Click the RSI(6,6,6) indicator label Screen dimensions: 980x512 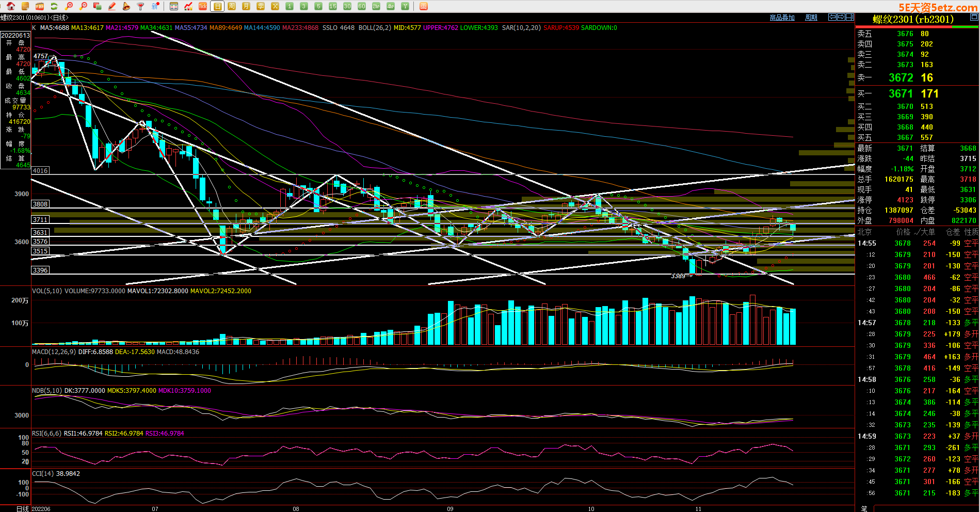(47, 434)
